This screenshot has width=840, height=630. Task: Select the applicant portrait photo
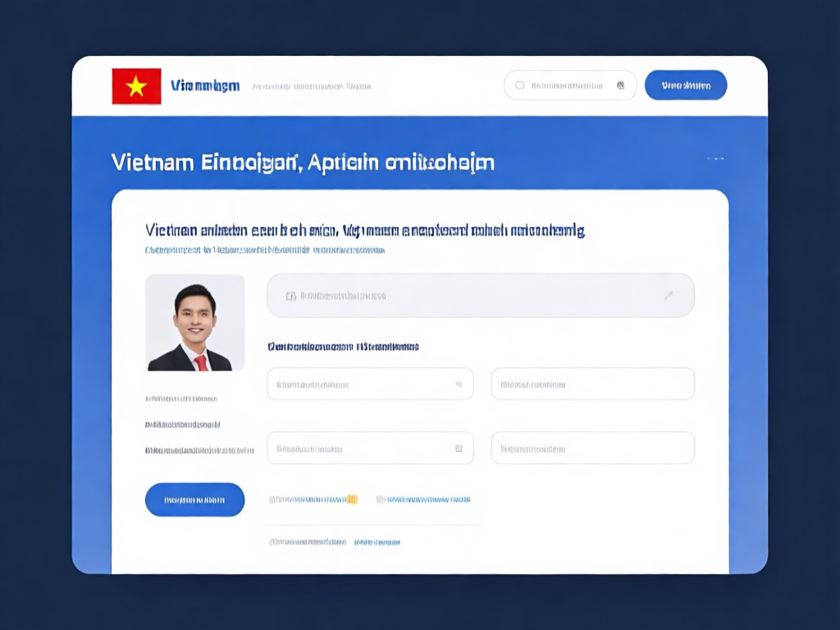click(195, 323)
